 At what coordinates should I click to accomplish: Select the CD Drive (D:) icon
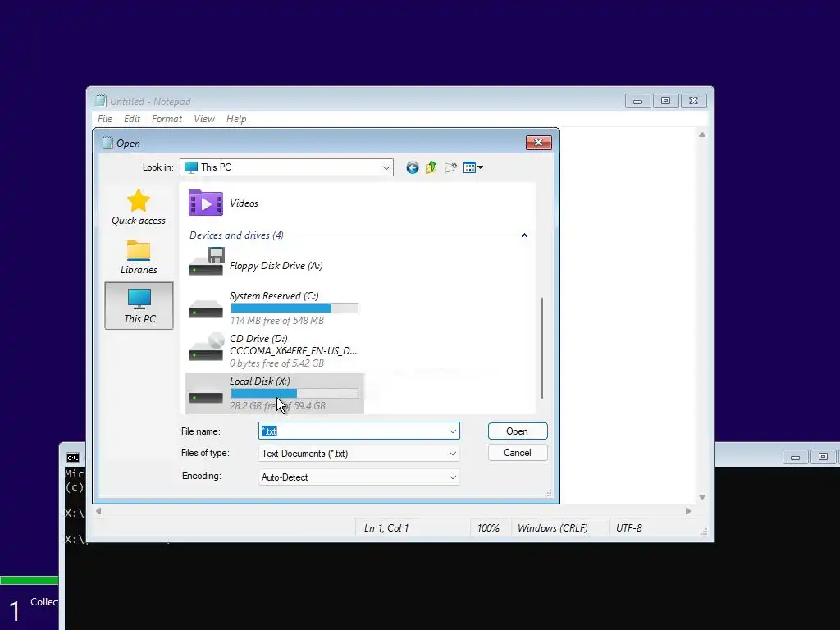pos(206,347)
